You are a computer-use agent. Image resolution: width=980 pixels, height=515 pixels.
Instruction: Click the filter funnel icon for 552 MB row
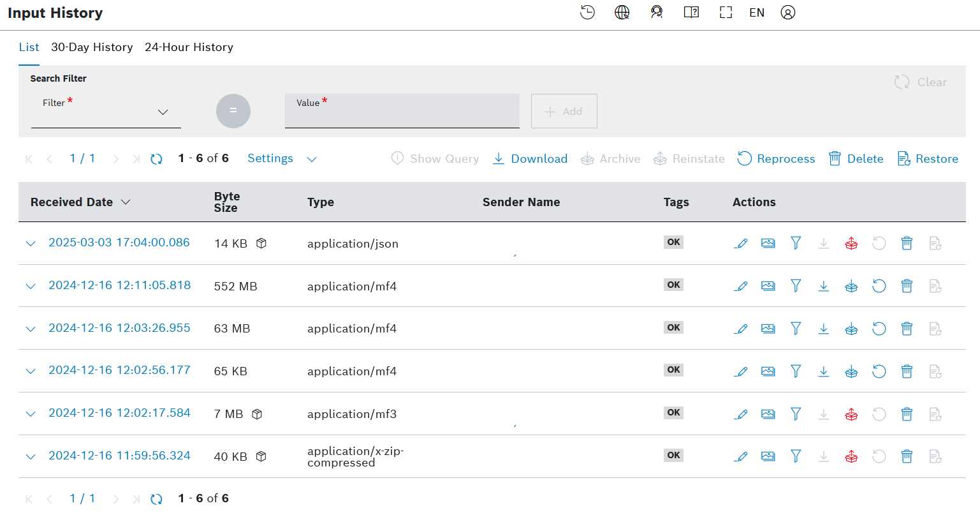click(x=796, y=286)
